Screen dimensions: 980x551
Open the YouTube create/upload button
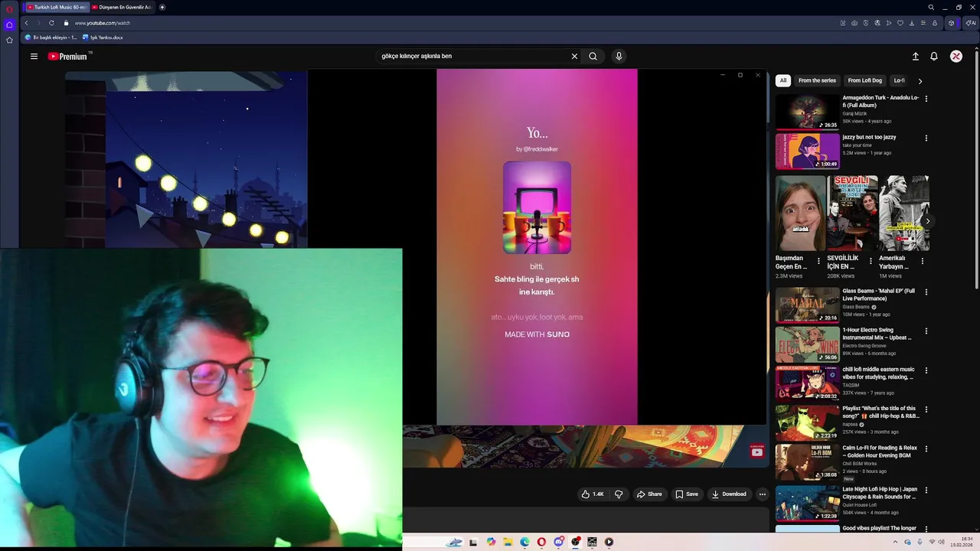pos(915,56)
